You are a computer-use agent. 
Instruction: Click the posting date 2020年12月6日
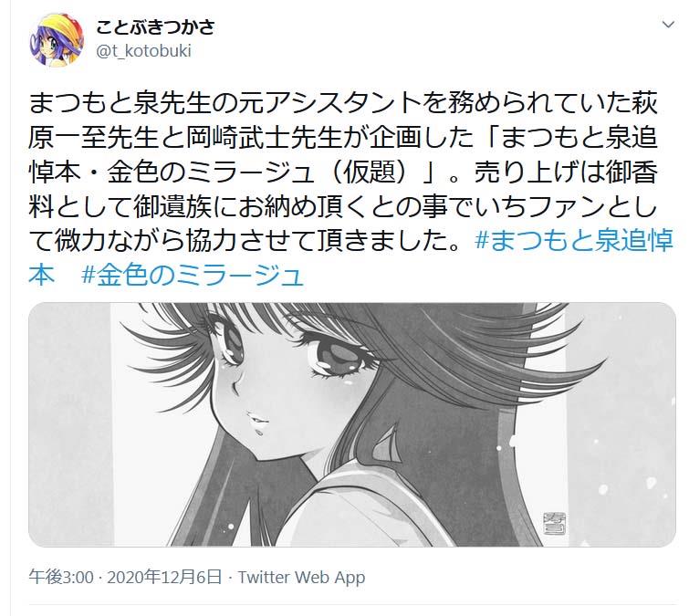[164, 577]
